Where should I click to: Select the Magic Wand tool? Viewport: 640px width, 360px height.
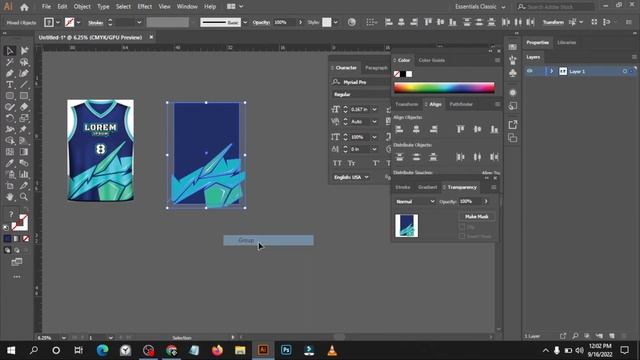[x=10, y=62]
